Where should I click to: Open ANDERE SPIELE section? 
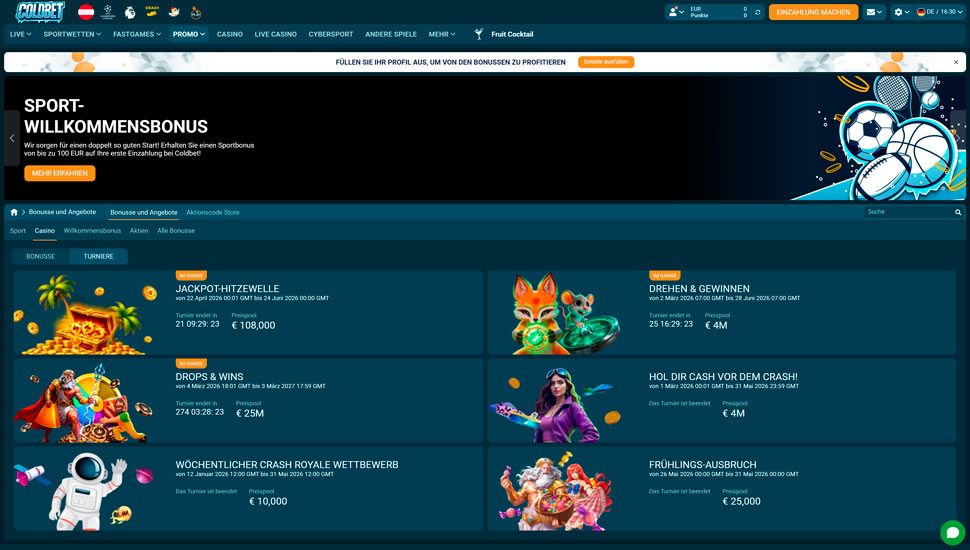(391, 34)
